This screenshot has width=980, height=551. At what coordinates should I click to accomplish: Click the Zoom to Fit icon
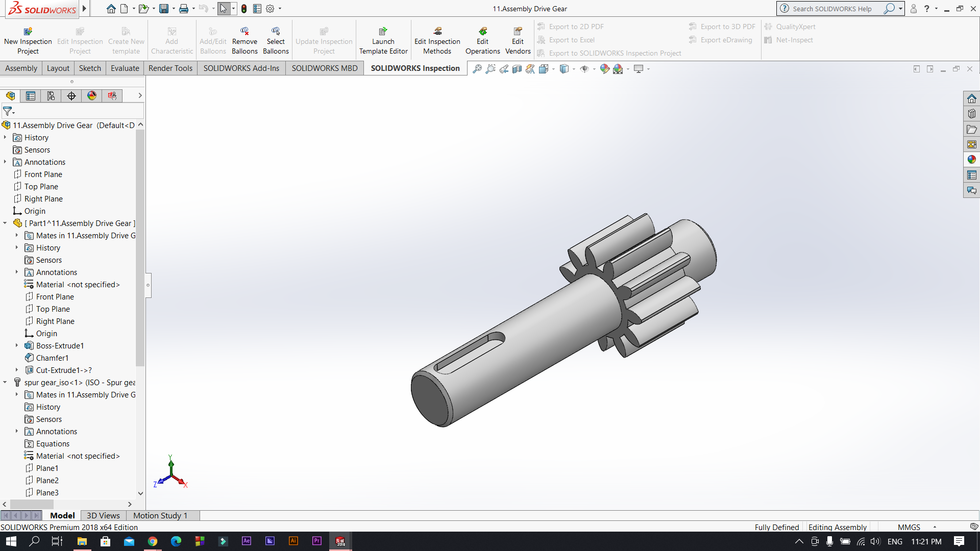point(477,69)
